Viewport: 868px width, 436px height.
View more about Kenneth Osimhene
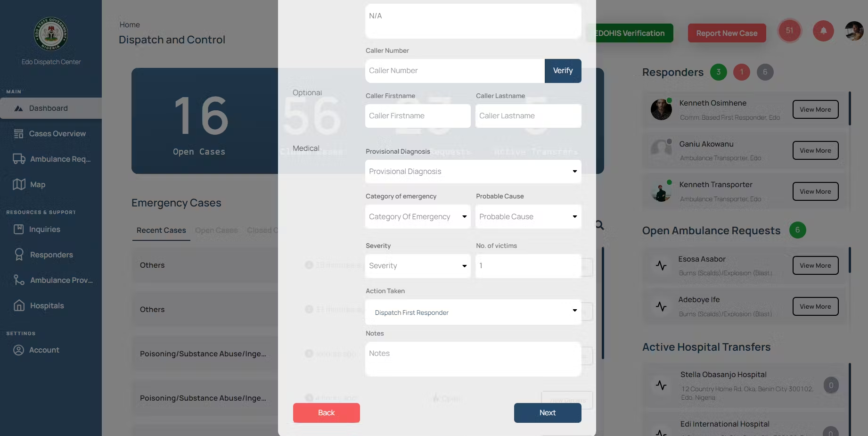[x=816, y=109]
